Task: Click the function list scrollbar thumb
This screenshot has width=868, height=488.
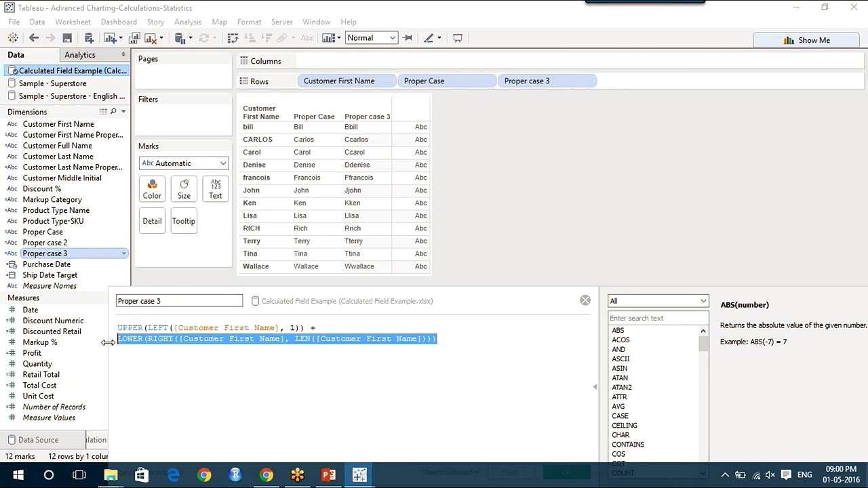Action: 703,343
